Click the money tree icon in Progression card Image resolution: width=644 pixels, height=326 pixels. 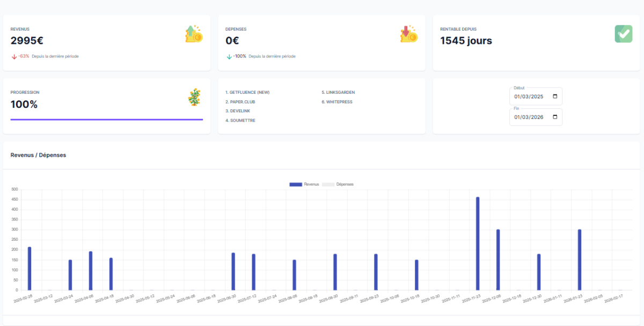(x=195, y=97)
